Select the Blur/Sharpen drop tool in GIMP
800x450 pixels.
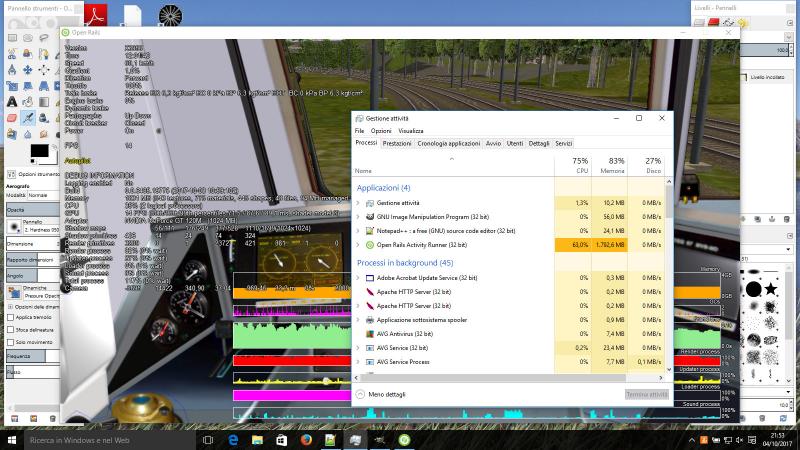click(x=28, y=134)
